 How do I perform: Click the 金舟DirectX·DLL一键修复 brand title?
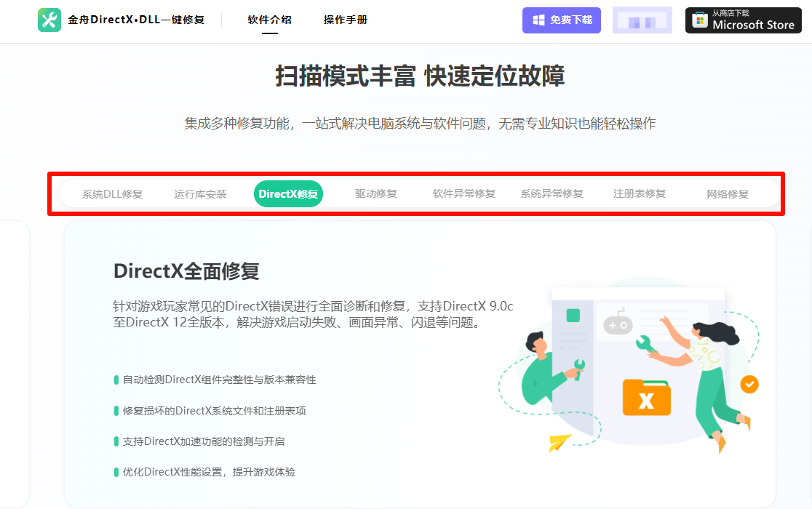coord(136,20)
